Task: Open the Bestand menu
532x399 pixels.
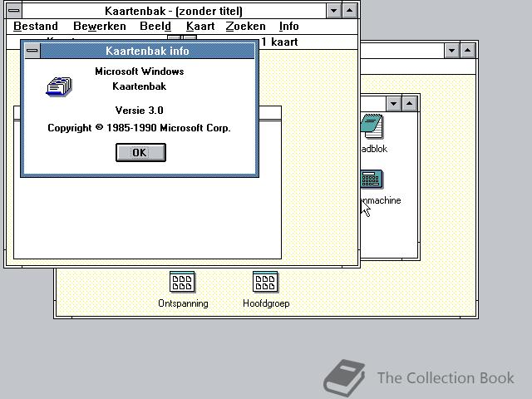Action: [x=36, y=26]
